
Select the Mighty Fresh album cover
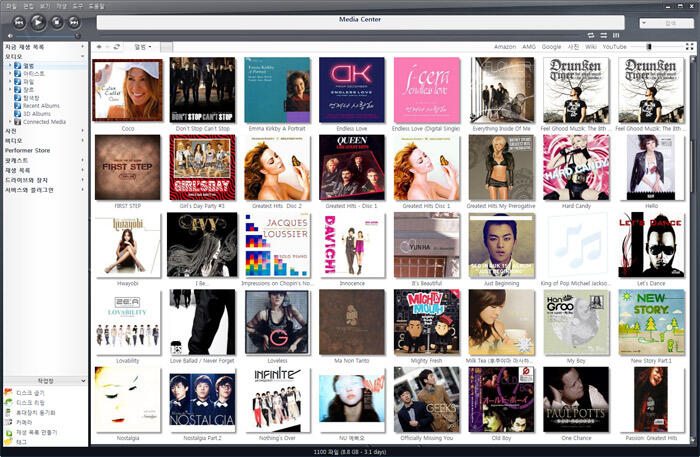[x=427, y=322]
